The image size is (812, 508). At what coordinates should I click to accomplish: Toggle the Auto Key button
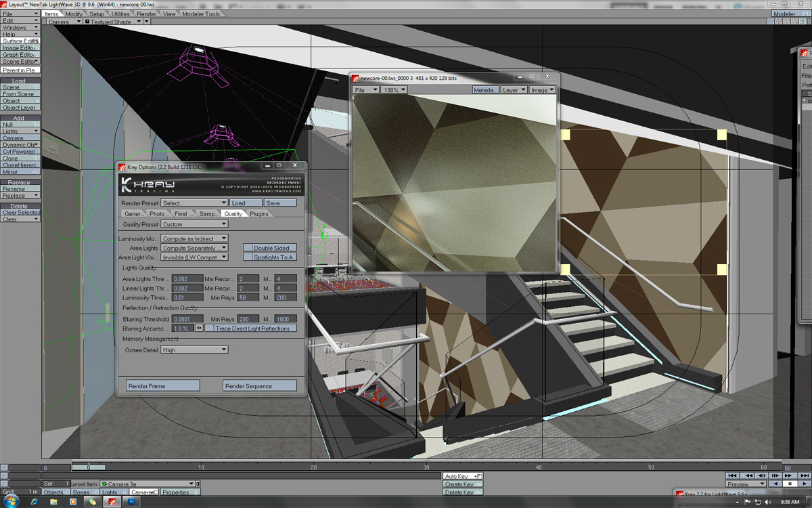[x=463, y=476]
